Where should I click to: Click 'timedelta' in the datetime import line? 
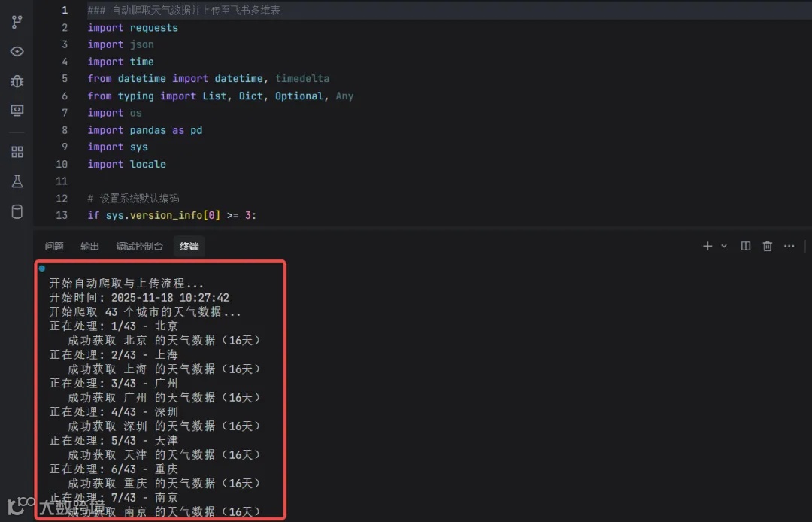[302, 79]
